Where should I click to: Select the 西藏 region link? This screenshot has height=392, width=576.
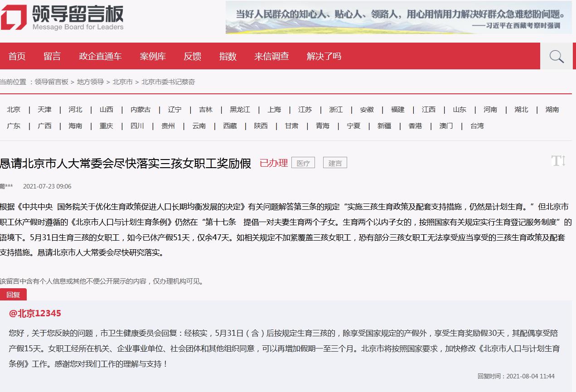point(230,126)
